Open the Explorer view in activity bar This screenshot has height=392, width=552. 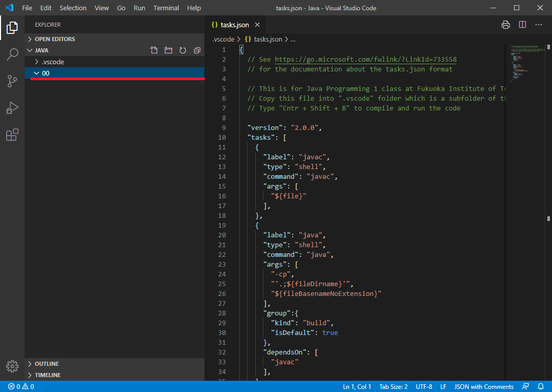pyautogui.click(x=12, y=27)
